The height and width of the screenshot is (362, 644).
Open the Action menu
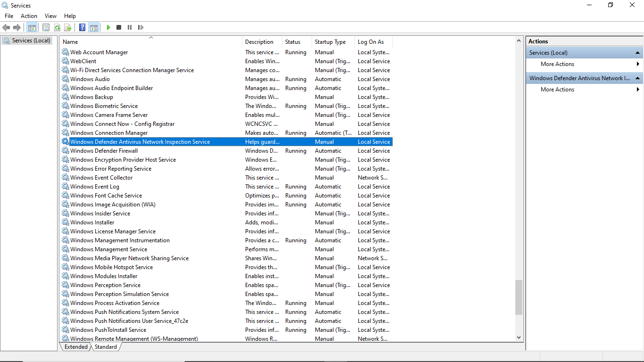(x=29, y=16)
